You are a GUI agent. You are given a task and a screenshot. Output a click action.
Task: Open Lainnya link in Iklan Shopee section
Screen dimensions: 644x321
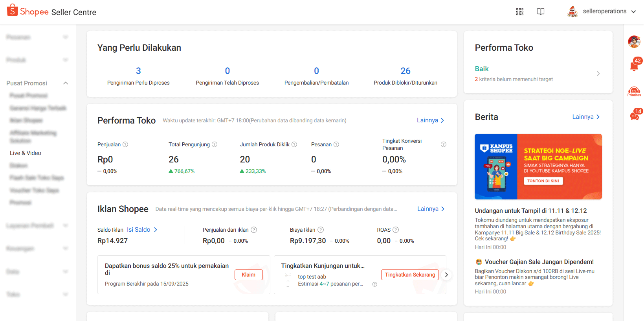pyautogui.click(x=431, y=209)
